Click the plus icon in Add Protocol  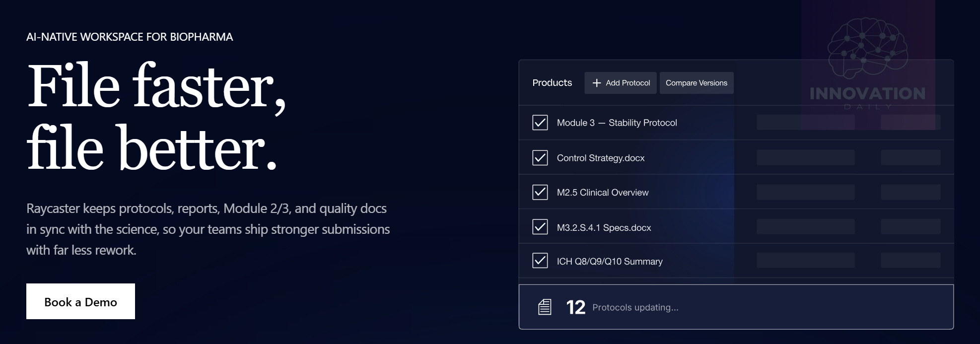[x=597, y=83]
